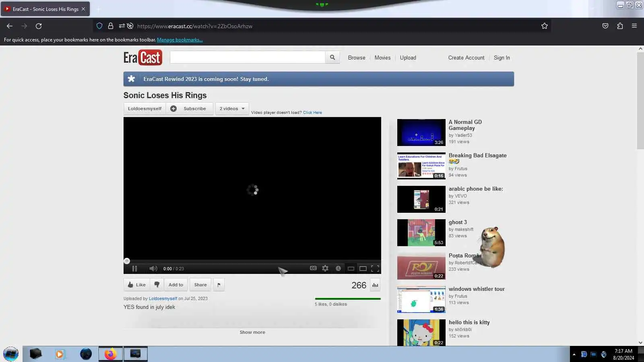Click the address bar URL

click(x=195, y=26)
